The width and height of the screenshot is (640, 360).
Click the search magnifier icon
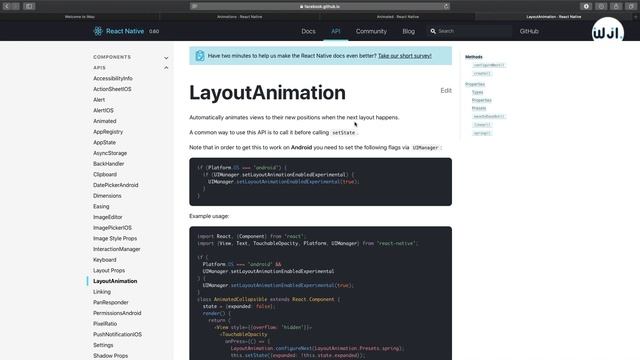(433, 31)
